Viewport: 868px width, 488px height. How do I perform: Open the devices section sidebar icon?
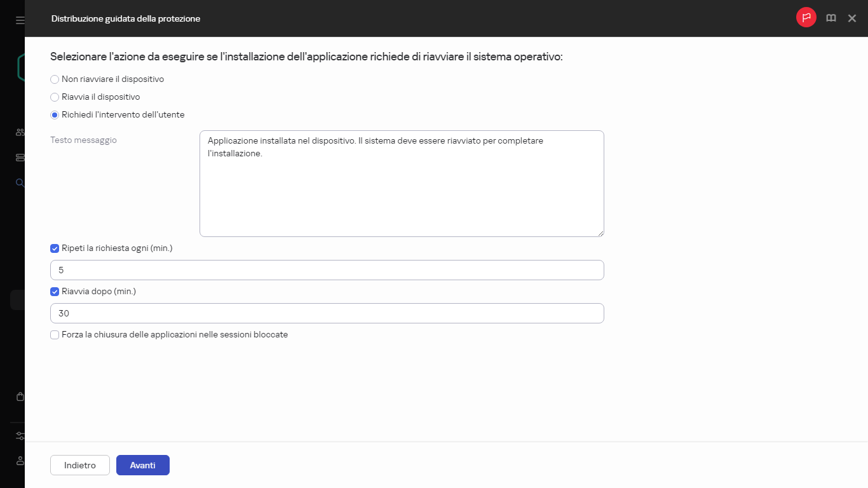pyautogui.click(x=20, y=157)
